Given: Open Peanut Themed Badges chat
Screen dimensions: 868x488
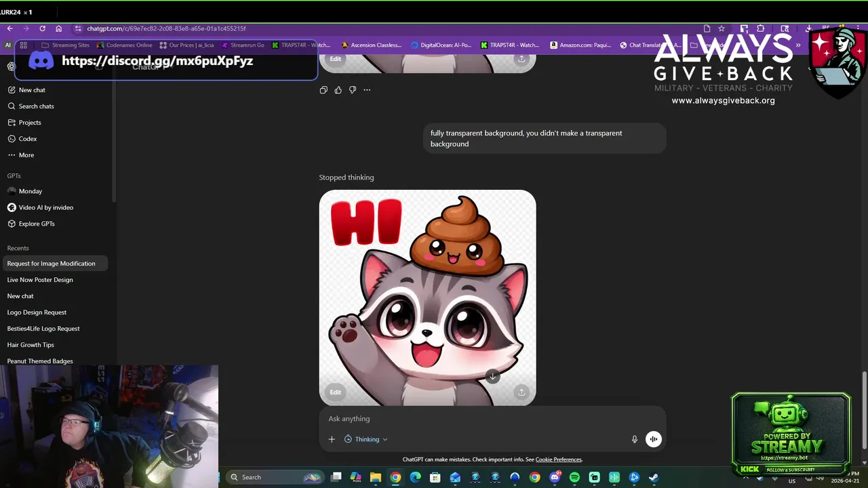Looking at the screenshot, I should 54,361.
